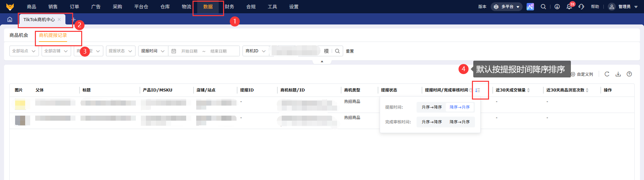Collapse the filter panel arrow
This screenshot has width=644, height=180.
click(x=322, y=62)
